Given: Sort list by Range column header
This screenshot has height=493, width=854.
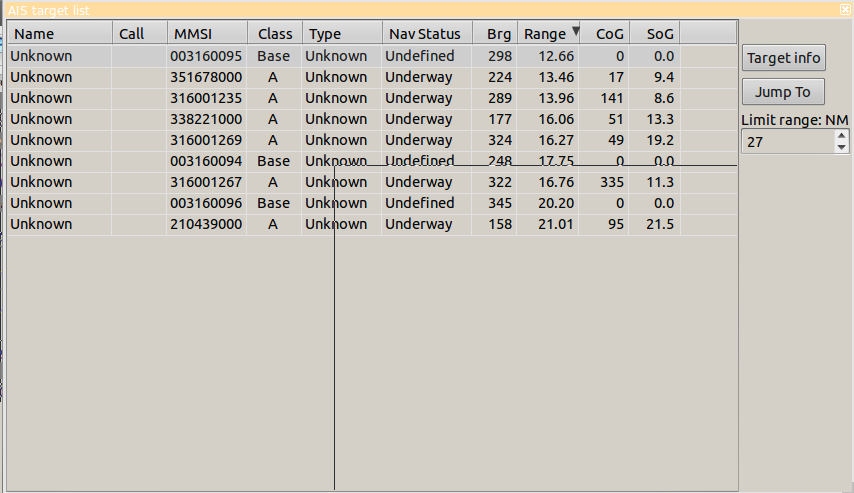Looking at the screenshot, I should (548, 34).
